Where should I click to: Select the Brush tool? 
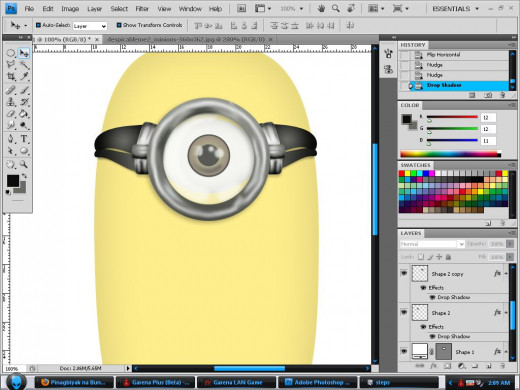click(24, 90)
